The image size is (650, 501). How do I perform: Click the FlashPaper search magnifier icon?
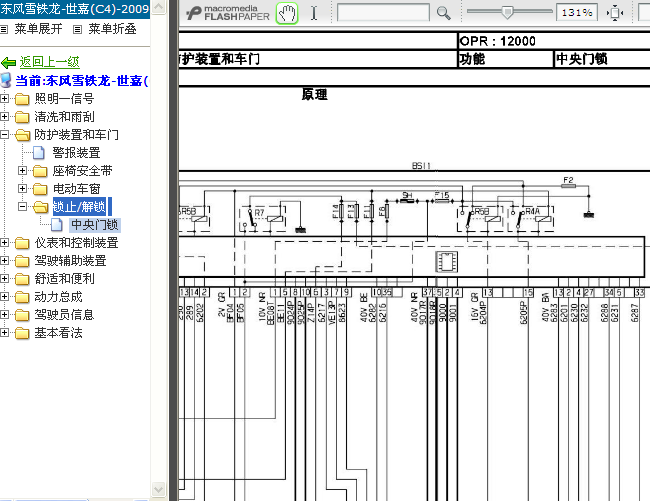(444, 13)
